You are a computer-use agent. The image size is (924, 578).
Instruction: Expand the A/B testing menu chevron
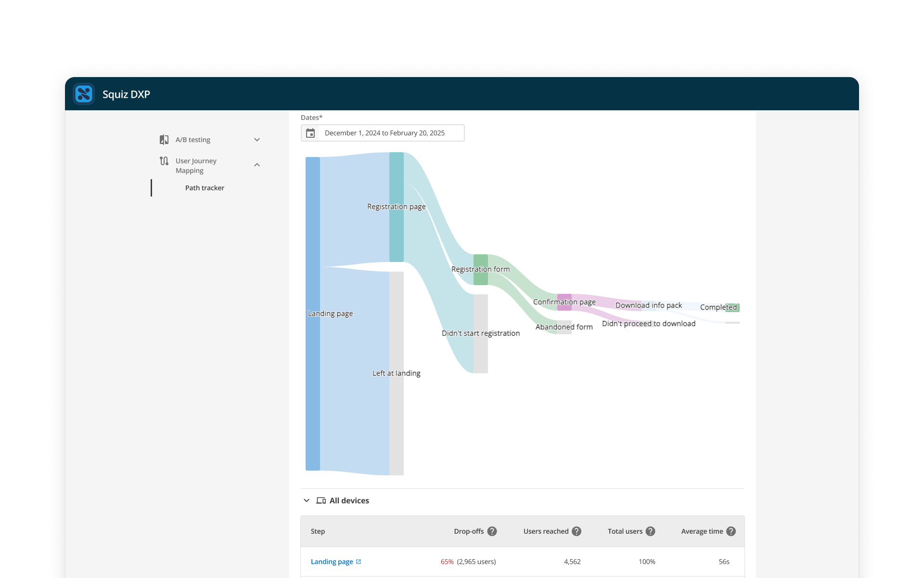257,140
